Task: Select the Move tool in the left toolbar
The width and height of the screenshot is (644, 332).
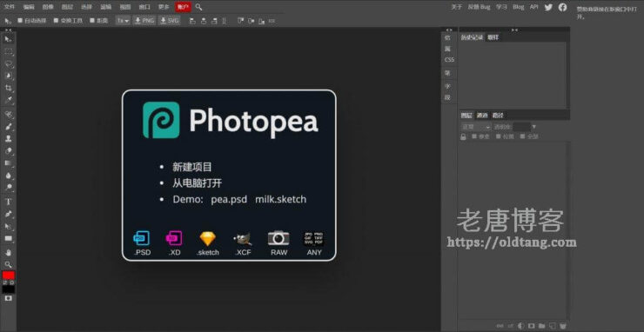Action: 8,39
